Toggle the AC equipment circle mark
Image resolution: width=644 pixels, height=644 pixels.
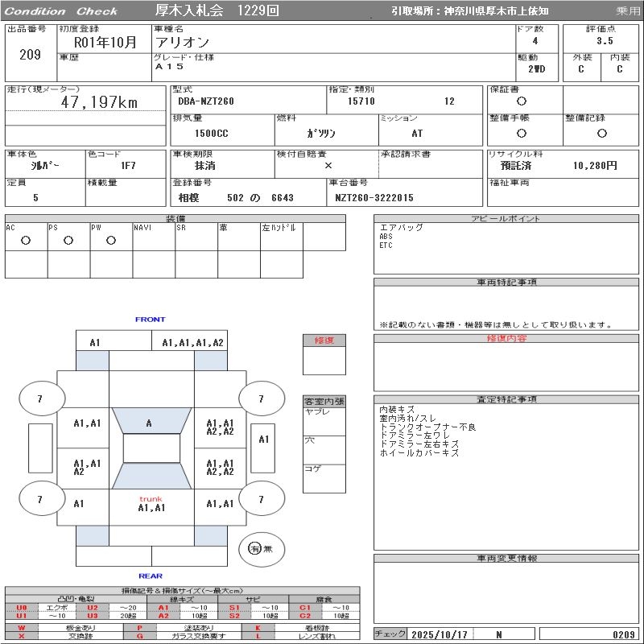(x=26, y=241)
